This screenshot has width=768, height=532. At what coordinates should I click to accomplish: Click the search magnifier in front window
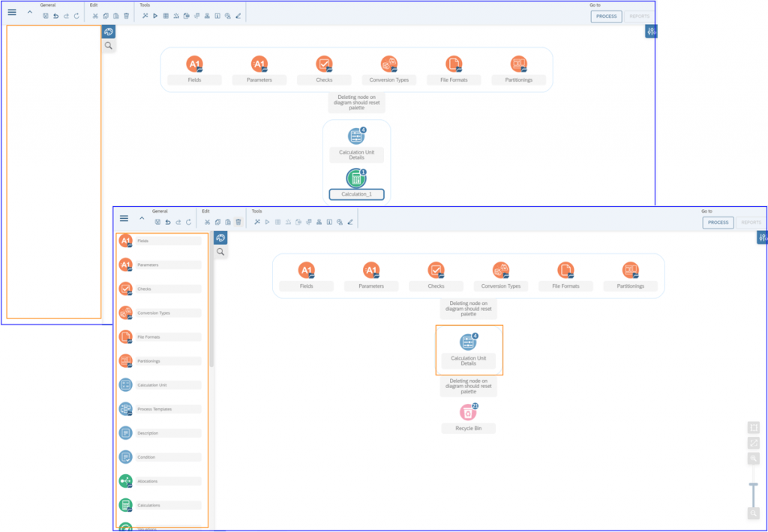click(x=220, y=252)
